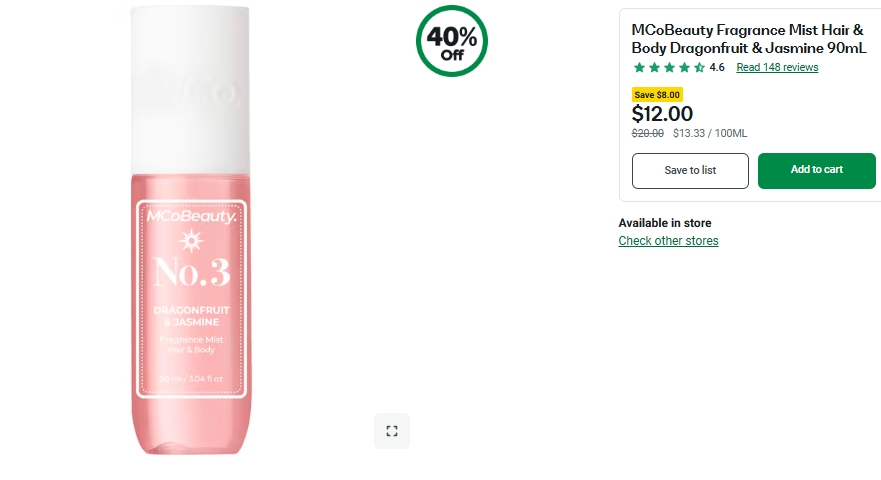Click the sun icon on bottle label

[189, 241]
